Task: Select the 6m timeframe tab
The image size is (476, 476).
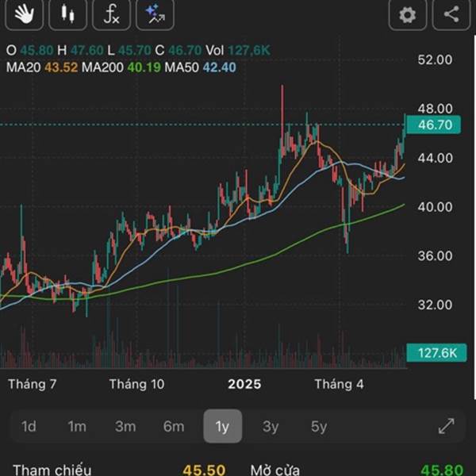Action: (x=174, y=427)
